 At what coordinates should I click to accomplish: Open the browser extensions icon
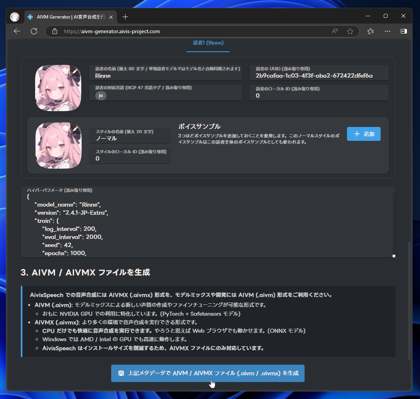pyautogui.click(x=370, y=31)
